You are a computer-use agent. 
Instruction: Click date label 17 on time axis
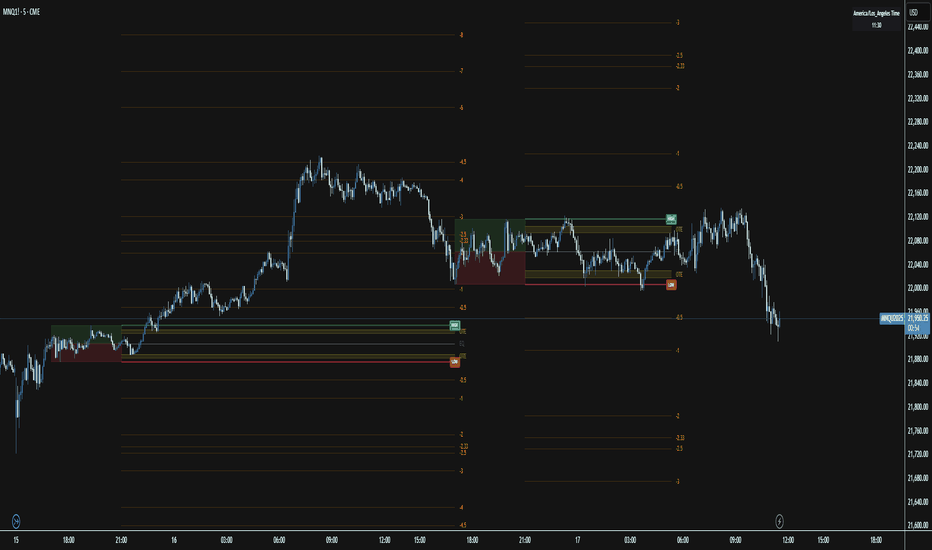click(577, 540)
